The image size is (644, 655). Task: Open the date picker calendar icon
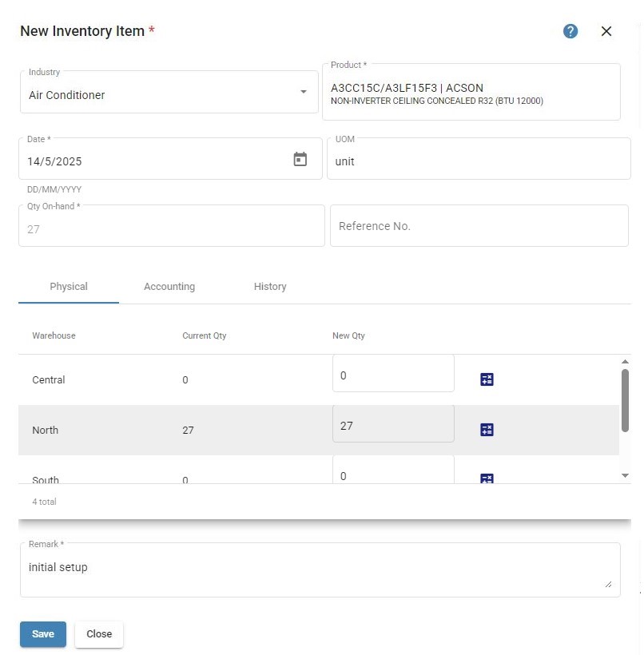(300, 159)
